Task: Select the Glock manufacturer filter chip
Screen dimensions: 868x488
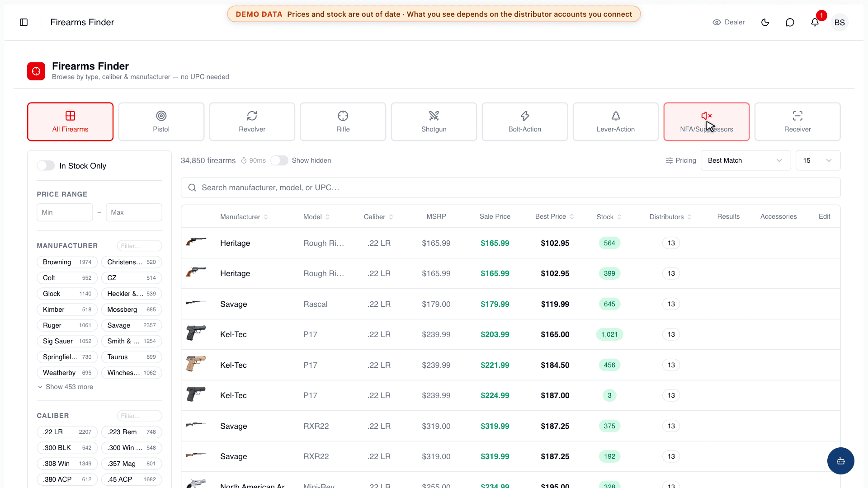Action: pos(67,294)
